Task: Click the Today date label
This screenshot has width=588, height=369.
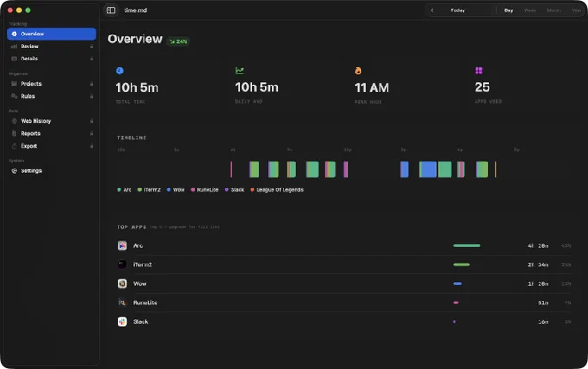Action: click(x=458, y=10)
